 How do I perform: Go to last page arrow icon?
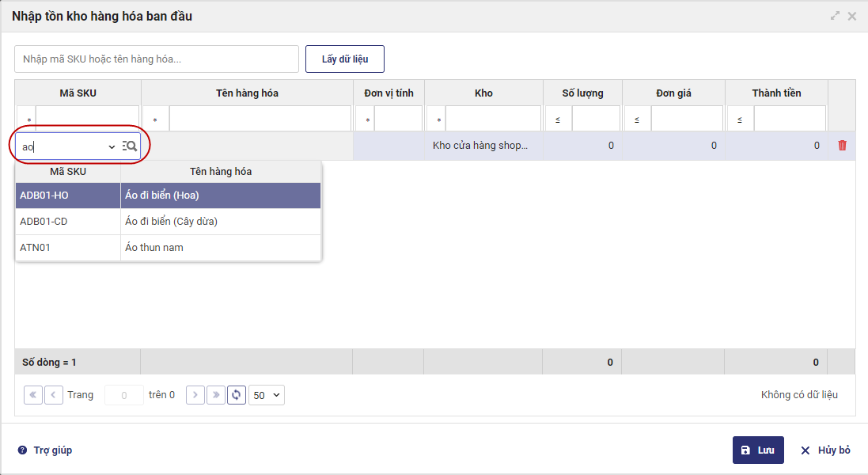point(215,394)
